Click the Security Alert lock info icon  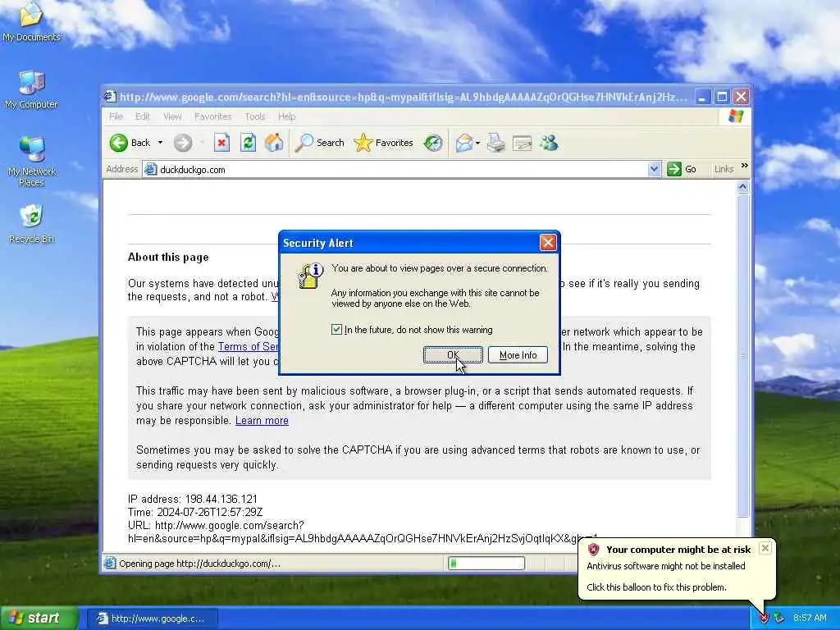[x=310, y=276]
